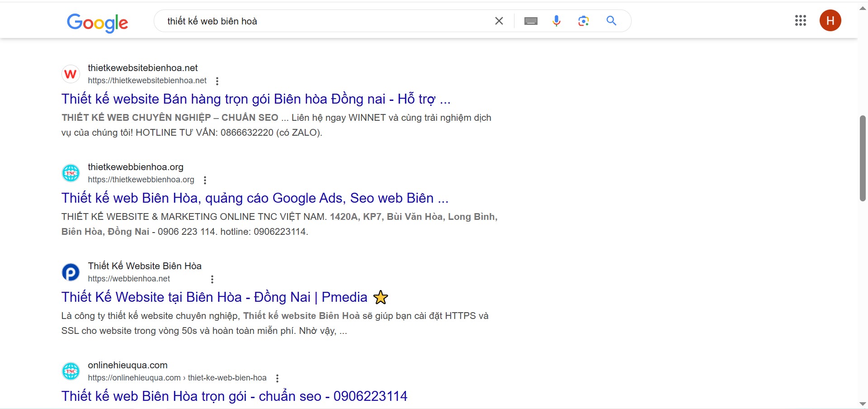Click the magnifier search button
Image resolution: width=868 pixels, height=409 pixels.
click(x=611, y=21)
